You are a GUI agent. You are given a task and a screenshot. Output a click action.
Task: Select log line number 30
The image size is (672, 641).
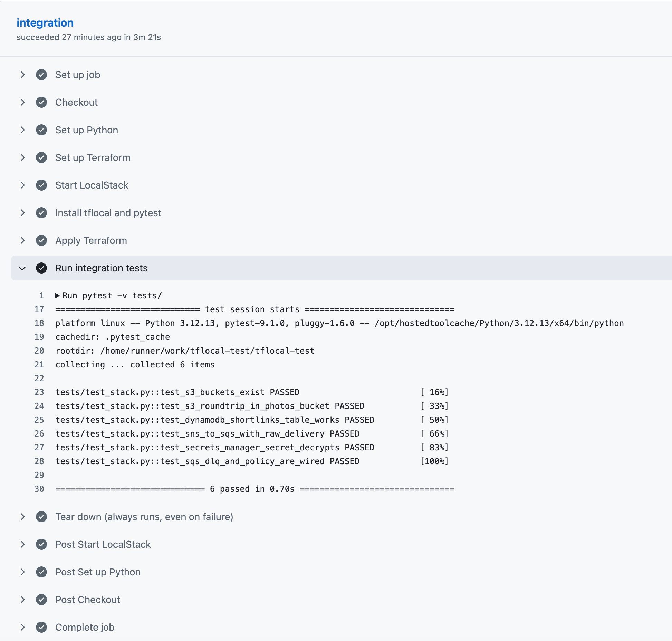pyautogui.click(x=39, y=489)
